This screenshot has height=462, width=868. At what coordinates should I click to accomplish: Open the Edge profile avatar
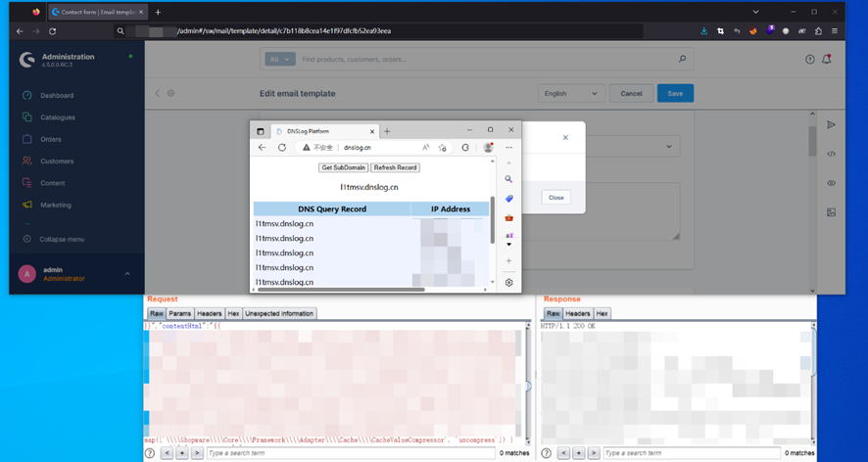pyautogui.click(x=488, y=147)
